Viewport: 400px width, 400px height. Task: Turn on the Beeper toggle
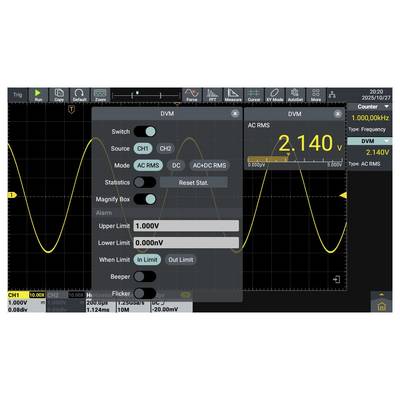(145, 276)
